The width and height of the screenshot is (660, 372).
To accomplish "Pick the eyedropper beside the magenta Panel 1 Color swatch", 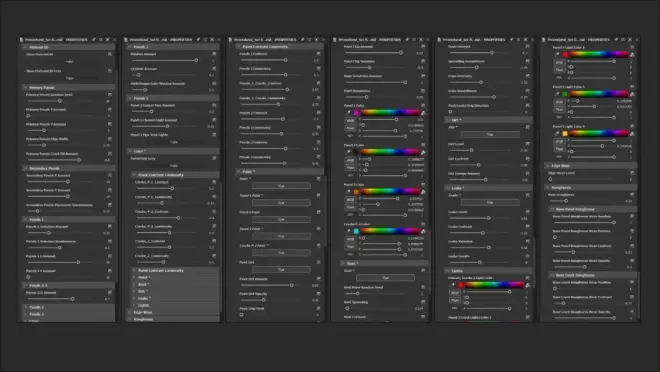I will point(348,112).
